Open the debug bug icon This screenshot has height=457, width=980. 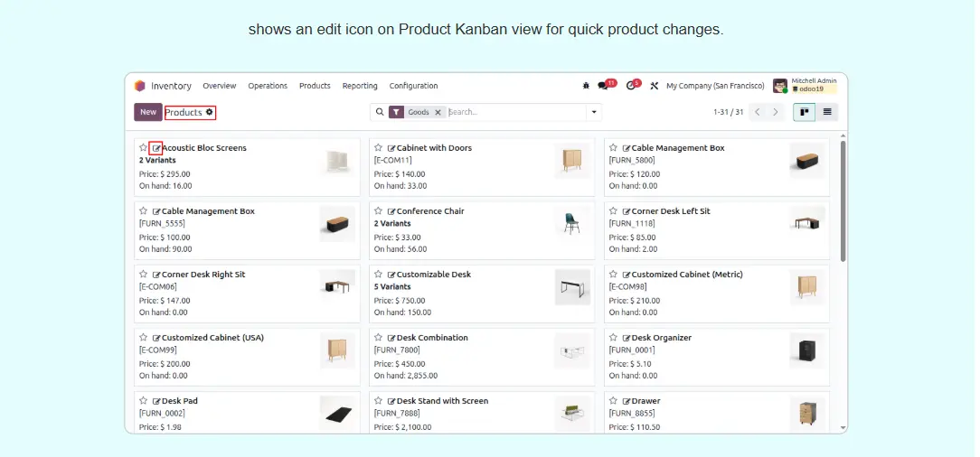coord(586,86)
